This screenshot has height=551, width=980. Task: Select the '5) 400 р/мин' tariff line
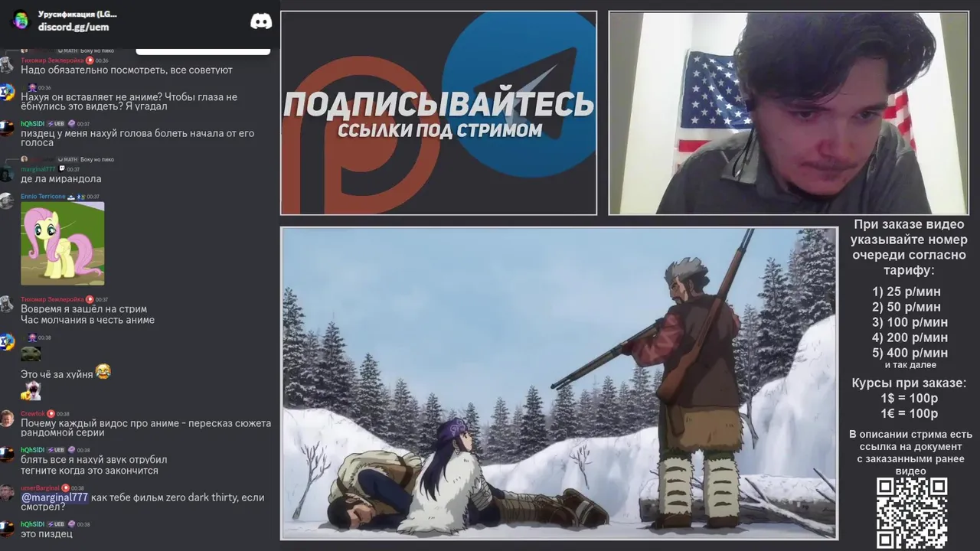910,353
